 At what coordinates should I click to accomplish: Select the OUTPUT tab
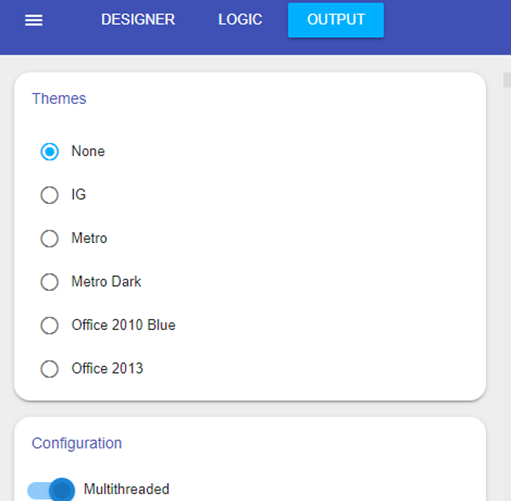click(336, 20)
